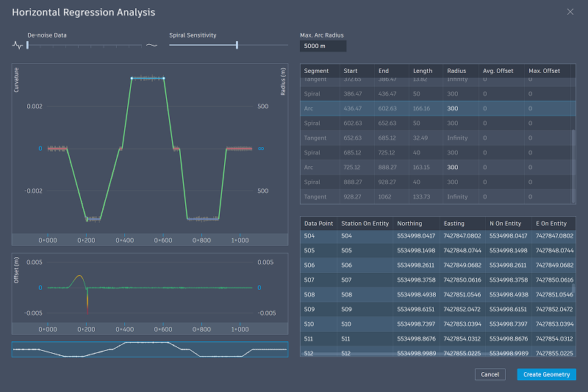Select data point row 506
Screen dimensions: 588x392
tap(437, 266)
